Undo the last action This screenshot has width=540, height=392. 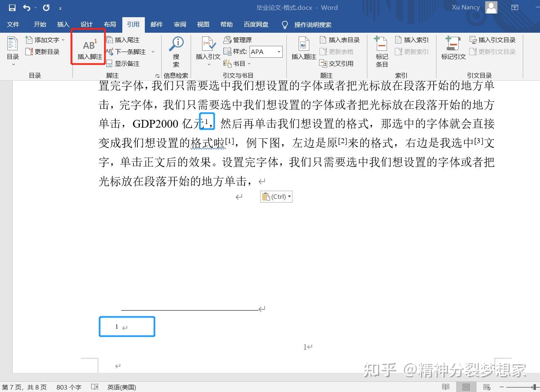click(x=27, y=8)
